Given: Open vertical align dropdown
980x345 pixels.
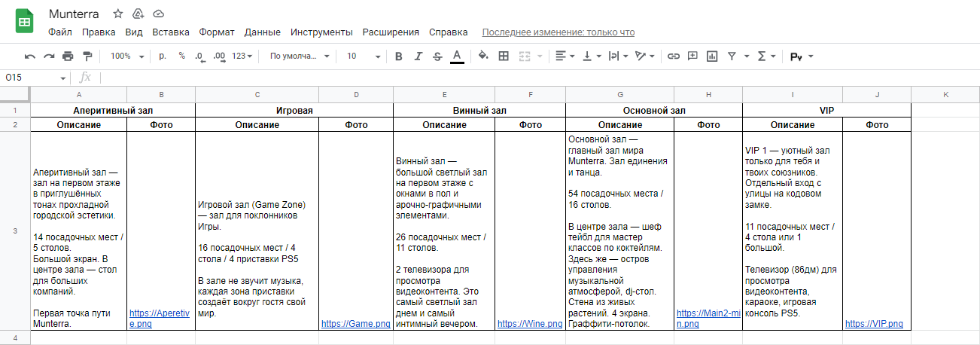Looking at the screenshot, I should 592,56.
